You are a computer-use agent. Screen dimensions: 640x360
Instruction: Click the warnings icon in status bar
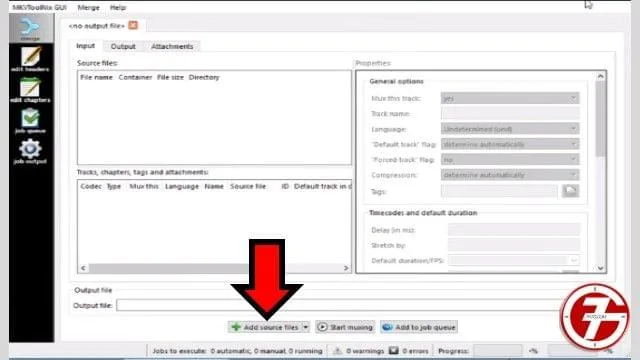[338, 351]
